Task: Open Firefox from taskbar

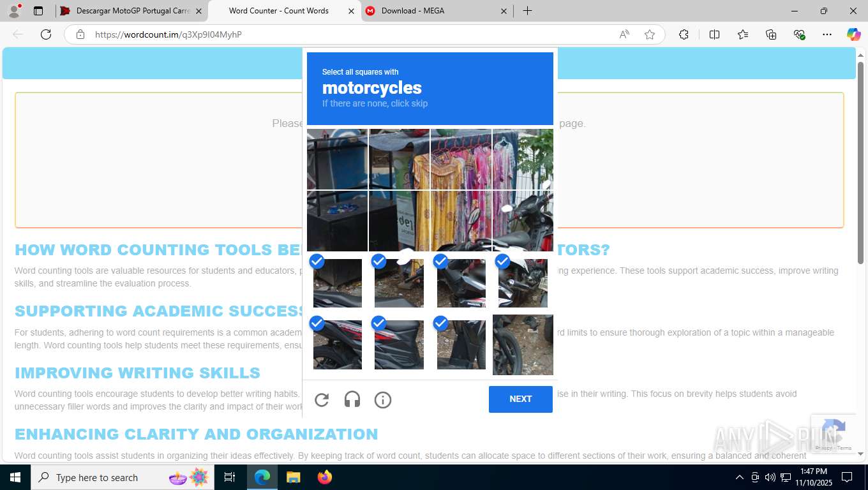Action: pos(324,477)
